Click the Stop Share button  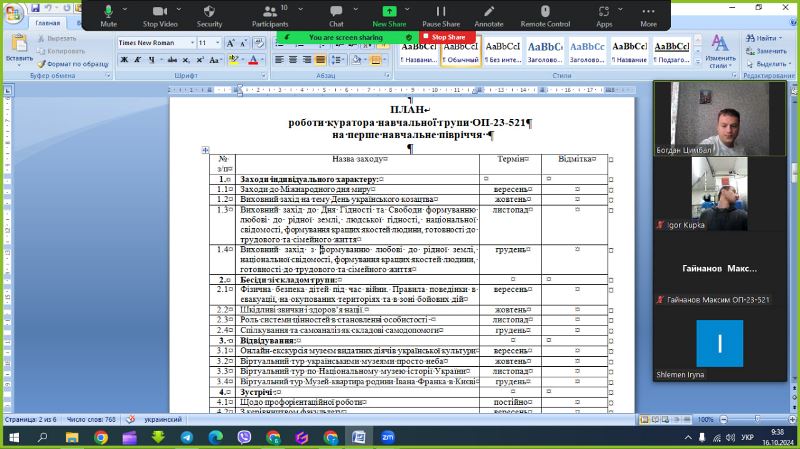pos(447,37)
